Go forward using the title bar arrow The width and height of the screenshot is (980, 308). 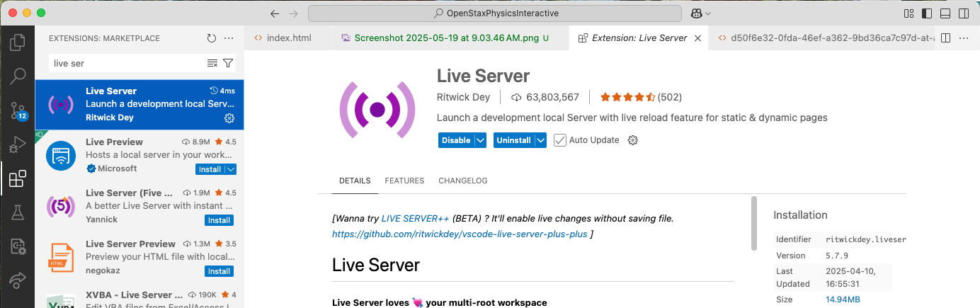pos(294,13)
